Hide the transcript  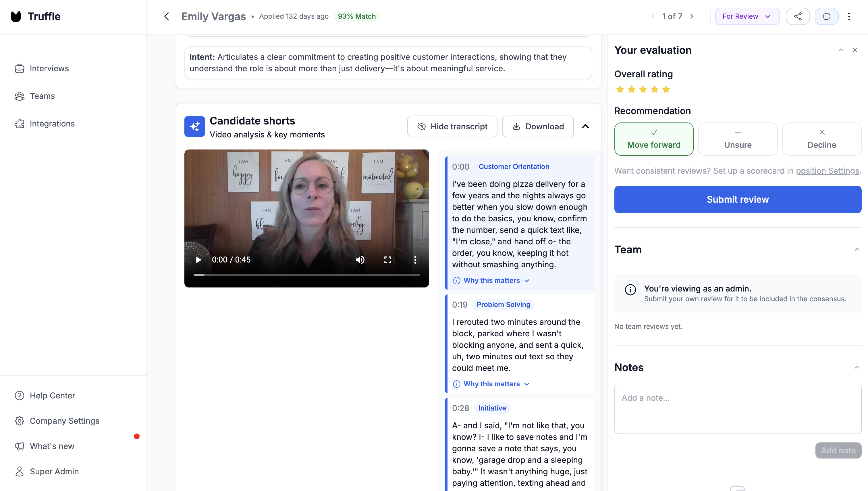[x=452, y=126]
